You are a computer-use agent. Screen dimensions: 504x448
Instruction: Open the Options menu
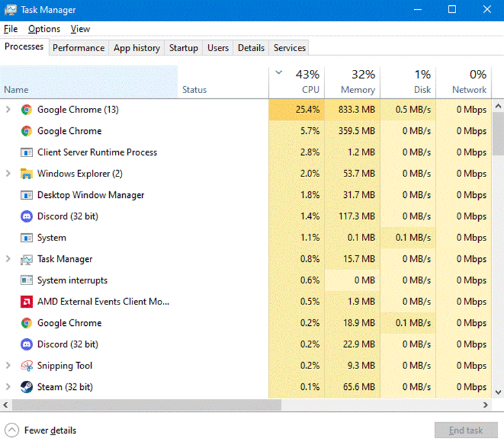[44, 29]
